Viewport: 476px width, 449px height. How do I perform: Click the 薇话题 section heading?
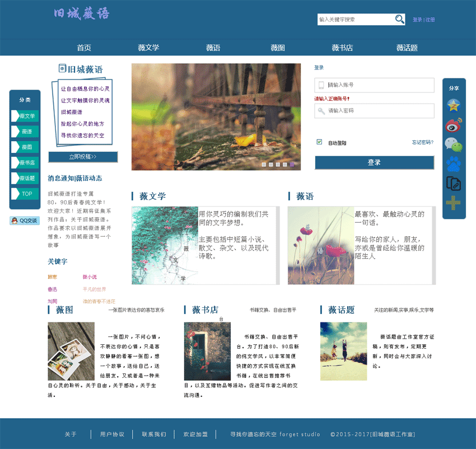341,310
